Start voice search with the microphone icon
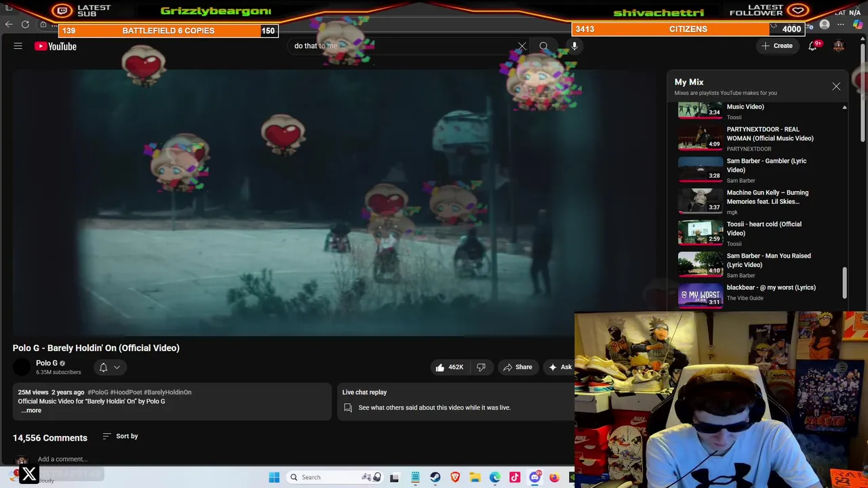Screen dimensions: 868x488 coord(574,46)
